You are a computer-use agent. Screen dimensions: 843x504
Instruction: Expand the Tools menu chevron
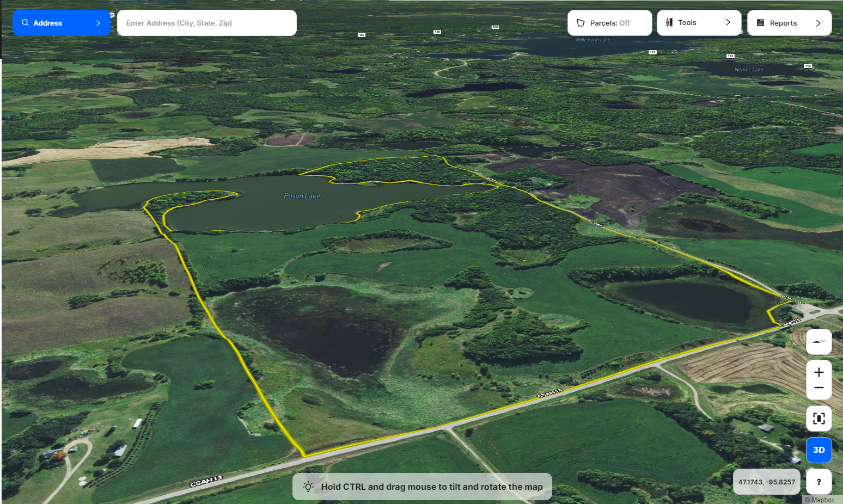click(728, 23)
